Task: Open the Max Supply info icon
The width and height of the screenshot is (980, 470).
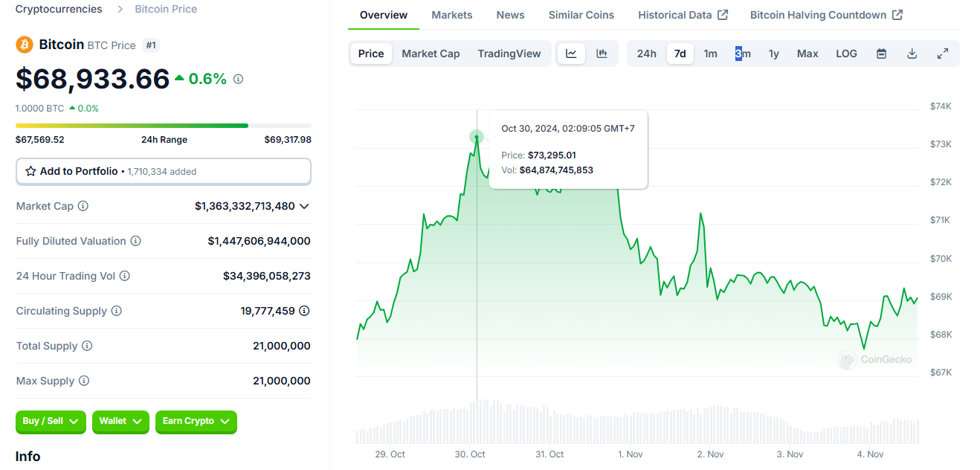Action: coord(84,381)
